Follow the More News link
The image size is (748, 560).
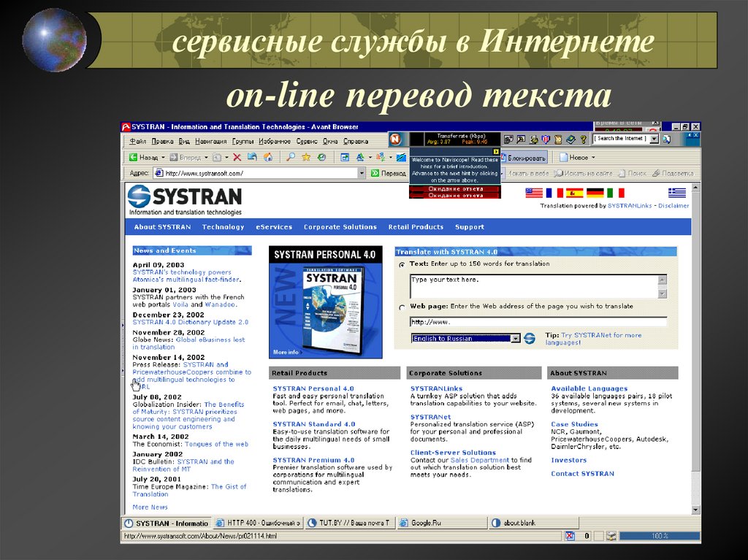tap(150, 506)
